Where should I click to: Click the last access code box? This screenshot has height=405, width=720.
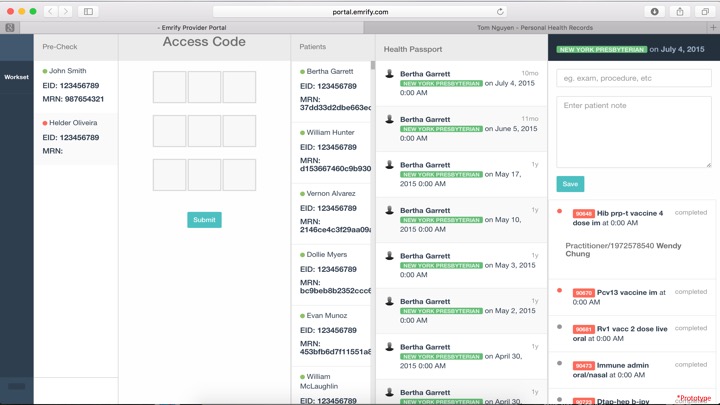pyautogui.click(x=239, y=175)
